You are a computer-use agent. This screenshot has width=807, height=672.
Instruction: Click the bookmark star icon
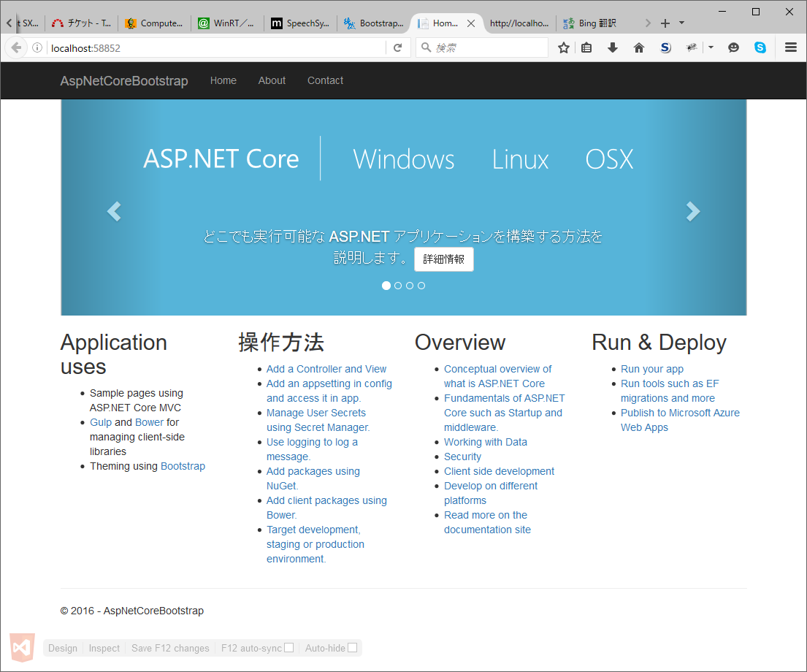(564, 48)
